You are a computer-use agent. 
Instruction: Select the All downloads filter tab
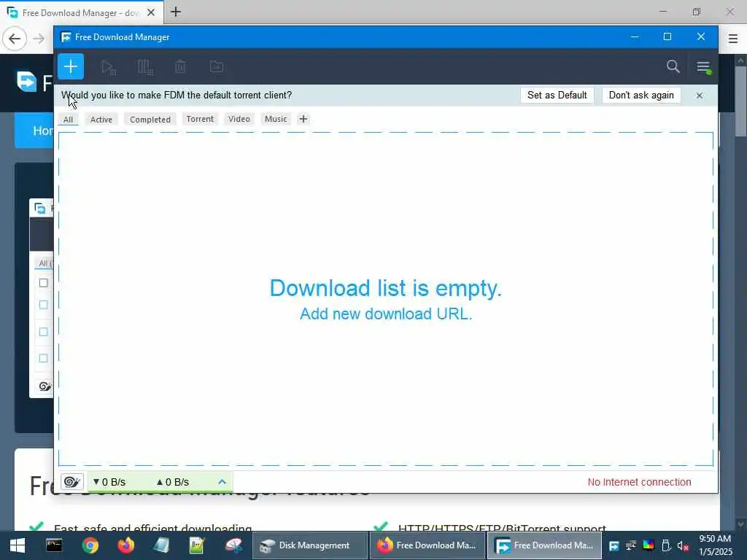[x=68, y=119]
